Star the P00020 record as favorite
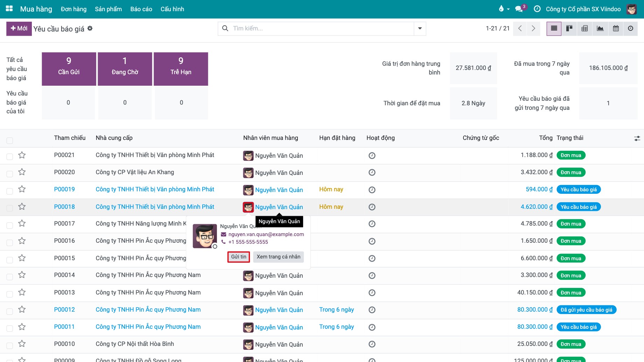Screen dimensions: 644x362 [x=22, y=172]
